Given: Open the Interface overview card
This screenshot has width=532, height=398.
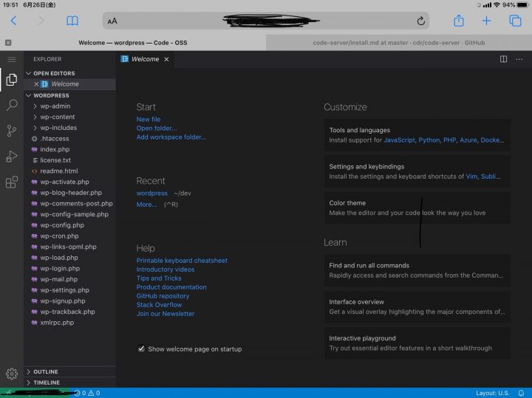Looking at the screenshot, I should [x=417, y=306].
